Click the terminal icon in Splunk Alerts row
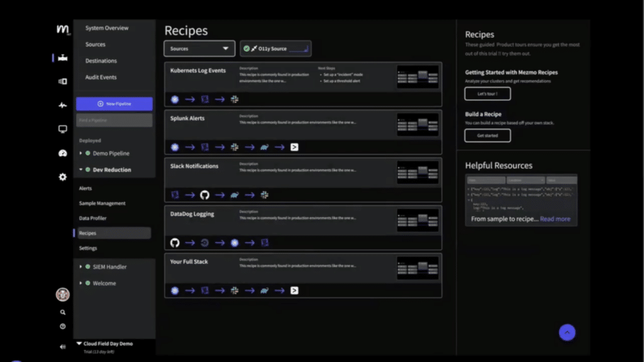Image resolution: width=644 pixels, height=362 pixels. point(294,147)
